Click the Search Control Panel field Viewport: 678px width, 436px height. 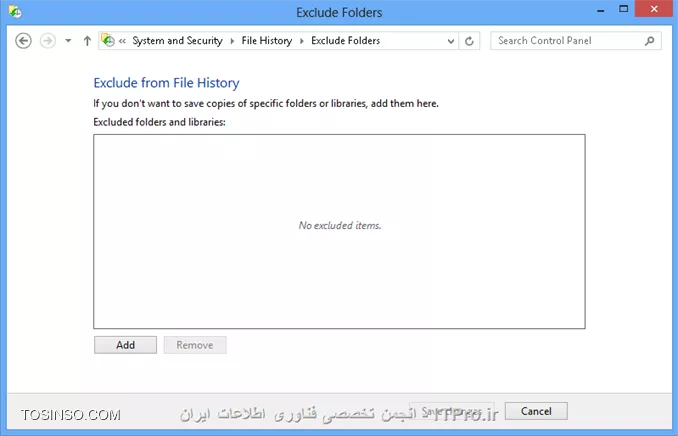(x=568, y=41)
